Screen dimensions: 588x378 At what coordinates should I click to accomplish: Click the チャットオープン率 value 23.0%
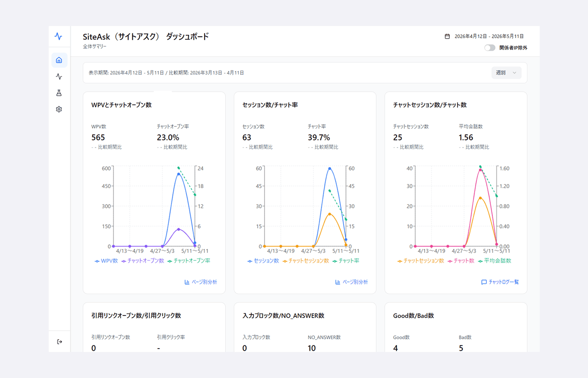coord(168,137)
